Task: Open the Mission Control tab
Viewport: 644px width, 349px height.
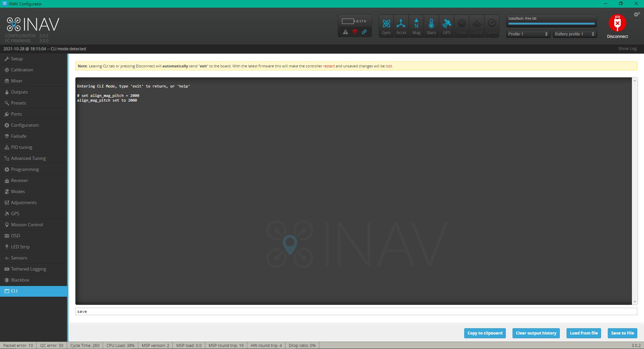Action: [x=34, y=225]
